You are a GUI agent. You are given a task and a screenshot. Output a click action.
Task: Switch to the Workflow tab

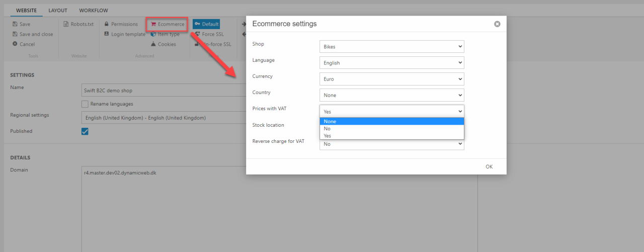[94, 11]
